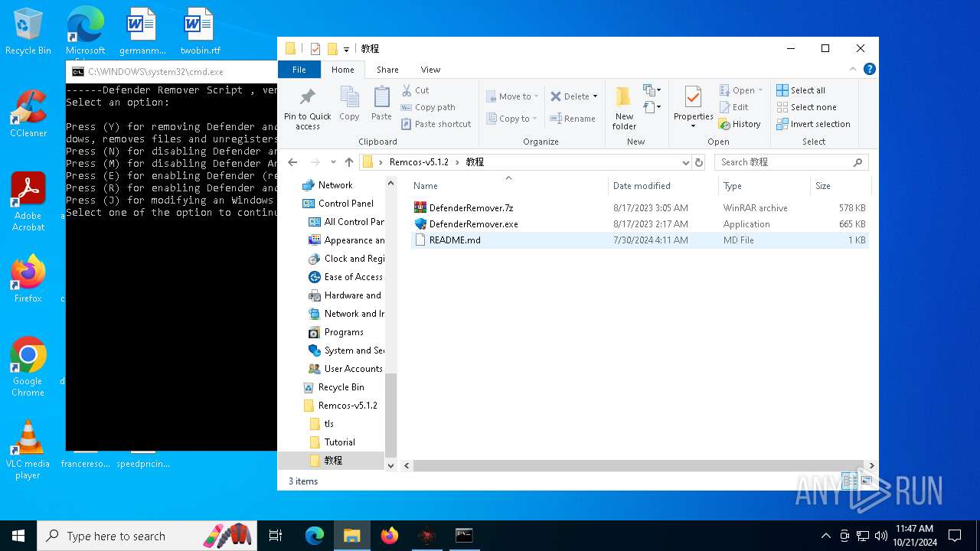Create a New folder from ribbon
The height and width of the screenshot is (551, 980).
(x=624, y=108)
